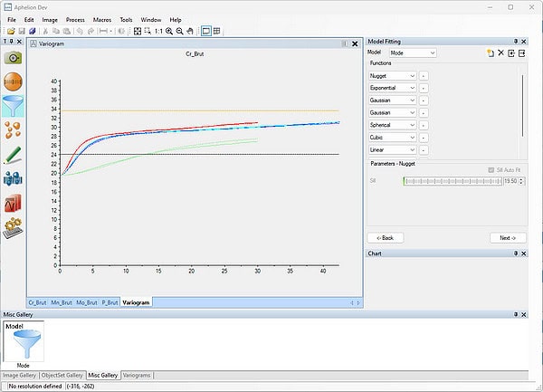Toggle auto-hide pin on Chart panel
This screenshot has width=543, height=392.
[x=516, y=253]
